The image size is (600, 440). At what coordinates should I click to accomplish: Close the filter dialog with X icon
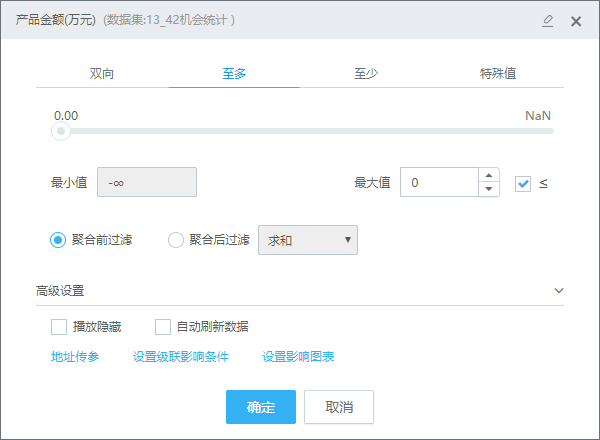(576, 21)
